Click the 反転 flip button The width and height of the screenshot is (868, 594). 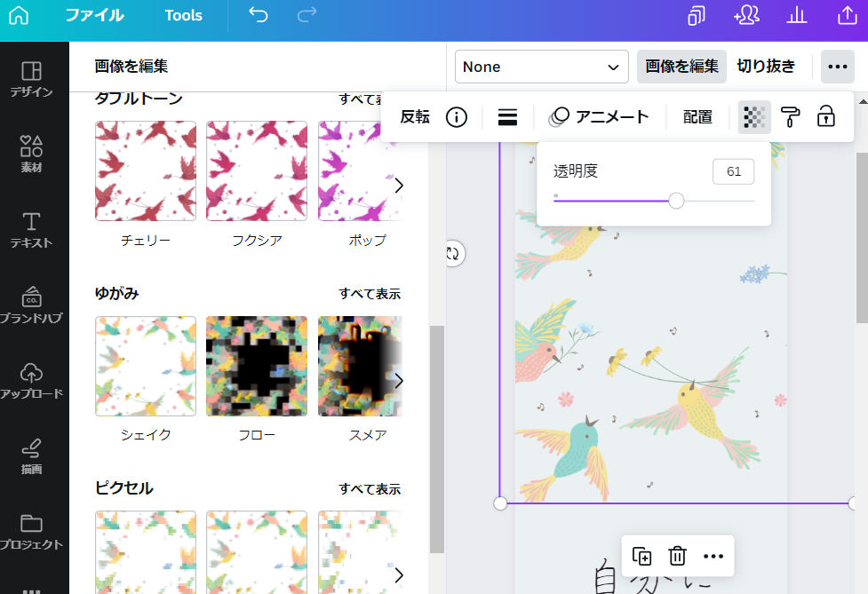415,116
